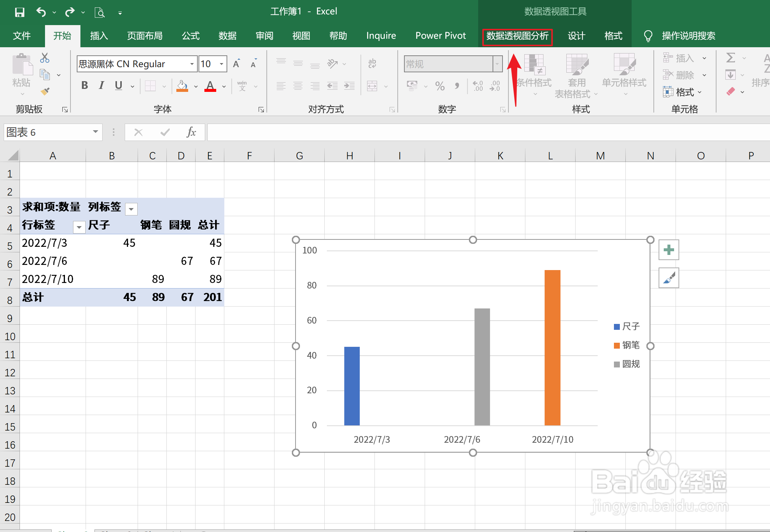Click the Insert Function fx icon

tap(191, 132)
